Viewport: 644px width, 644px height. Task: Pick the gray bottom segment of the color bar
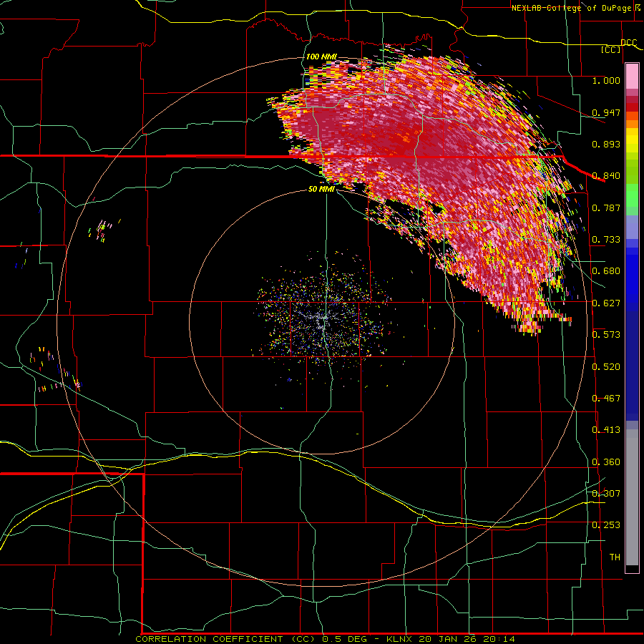pyautogui.click(x=632, y=497)
